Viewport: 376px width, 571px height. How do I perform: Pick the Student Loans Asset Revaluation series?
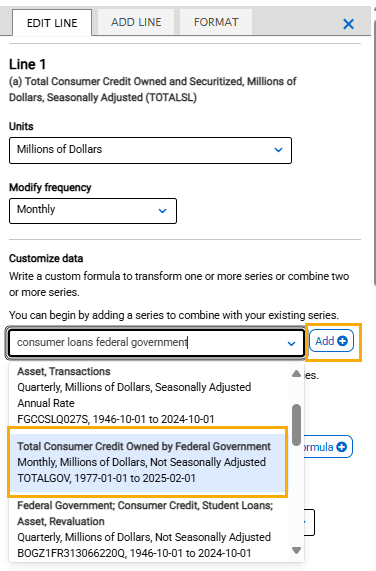147,529
